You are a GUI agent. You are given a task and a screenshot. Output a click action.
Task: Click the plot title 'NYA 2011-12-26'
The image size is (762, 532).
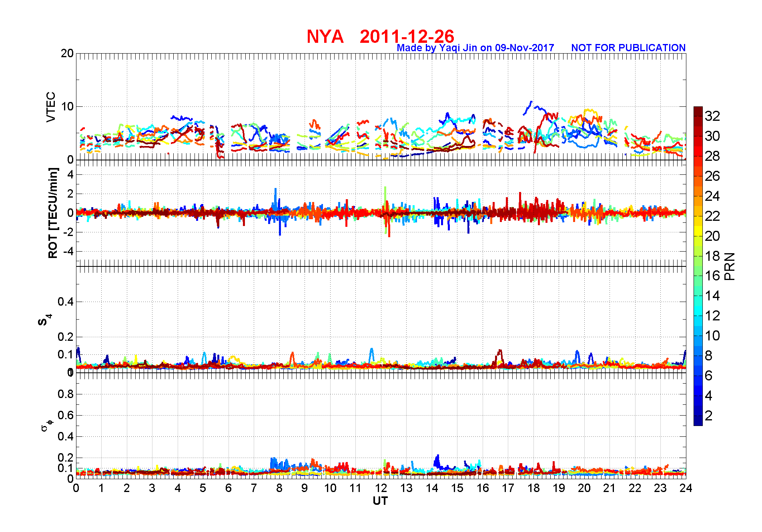pyautogui.click(x=380, y=37)
